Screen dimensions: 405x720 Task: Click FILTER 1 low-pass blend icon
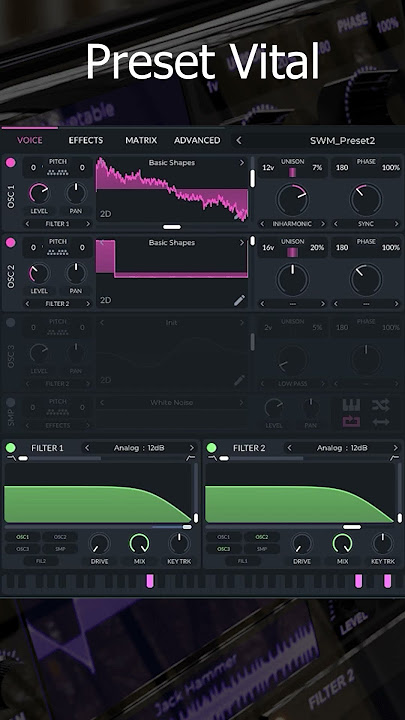click(10, 458)
